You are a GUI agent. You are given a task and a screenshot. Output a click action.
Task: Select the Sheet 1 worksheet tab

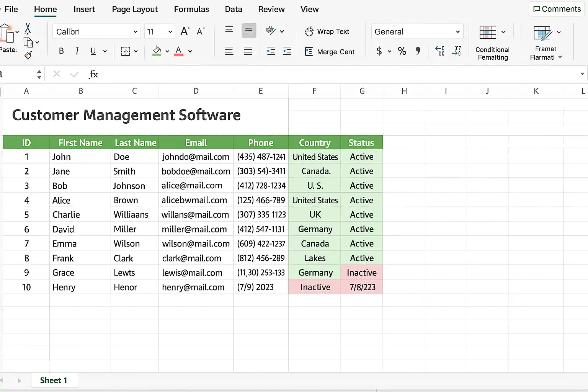[54, 380]
